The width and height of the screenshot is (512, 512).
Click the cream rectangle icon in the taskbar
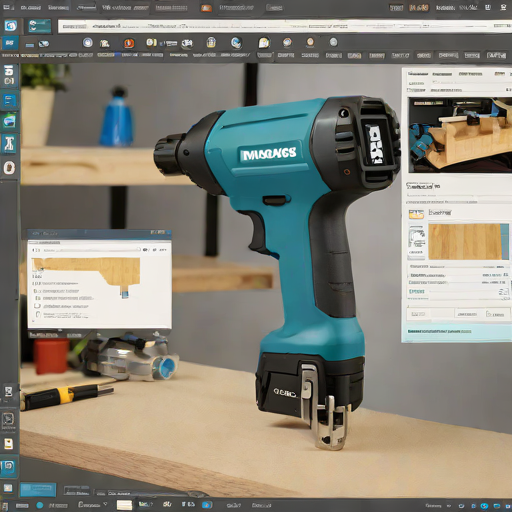point(124,505)
